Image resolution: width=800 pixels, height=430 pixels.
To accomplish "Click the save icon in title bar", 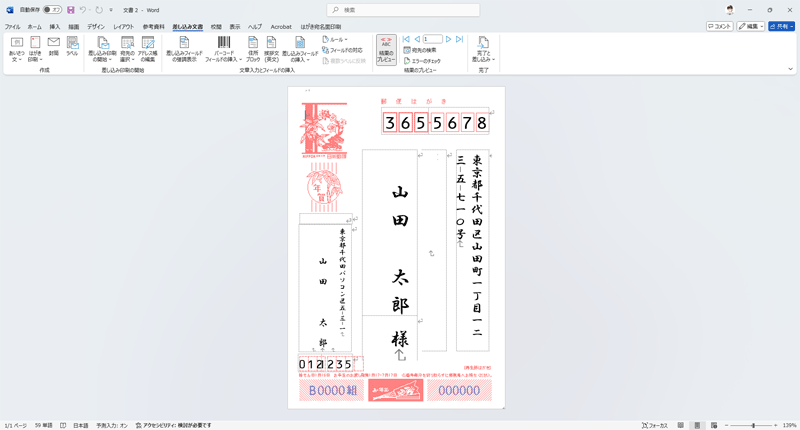I will pyautogui.click(x=71, y=10).
